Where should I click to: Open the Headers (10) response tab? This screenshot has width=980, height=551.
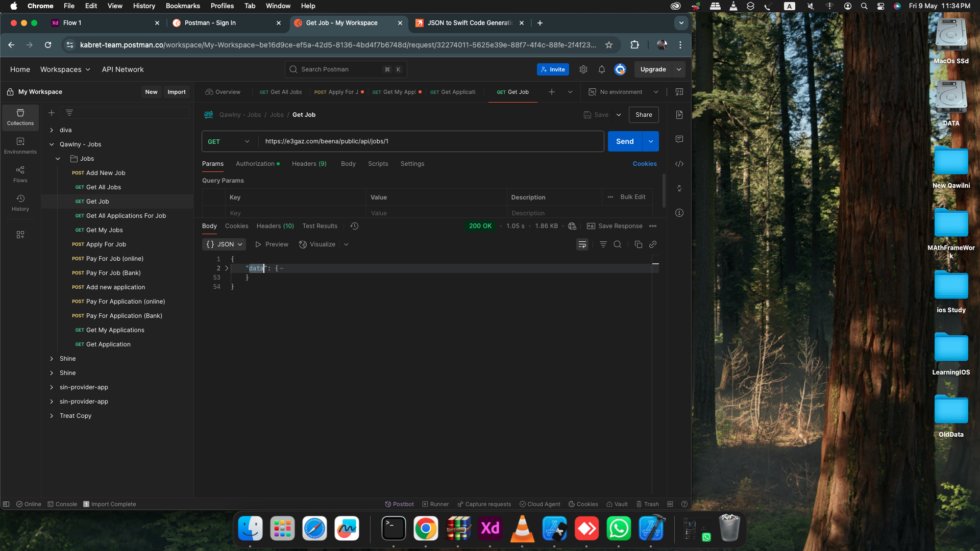[x=275, y=226]
